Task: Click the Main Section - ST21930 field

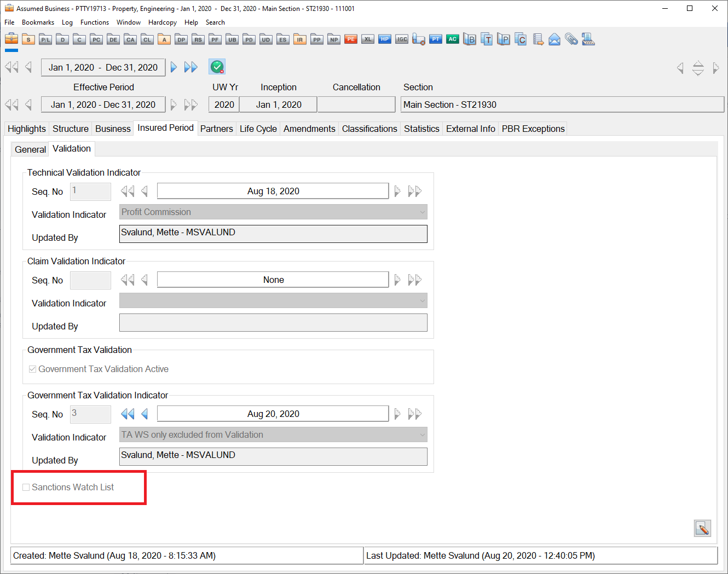Action: [562, 105]
